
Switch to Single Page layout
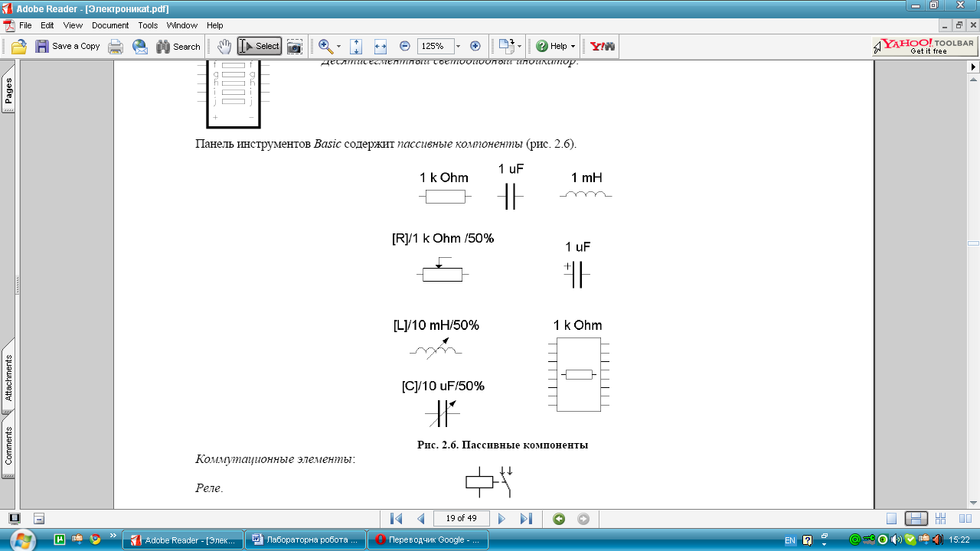pyautogui.click(x=891, y=518)
